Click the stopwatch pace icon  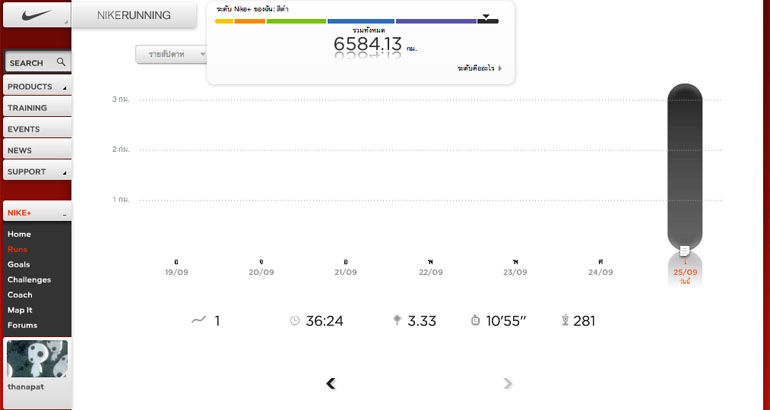(x=475, y=320)
